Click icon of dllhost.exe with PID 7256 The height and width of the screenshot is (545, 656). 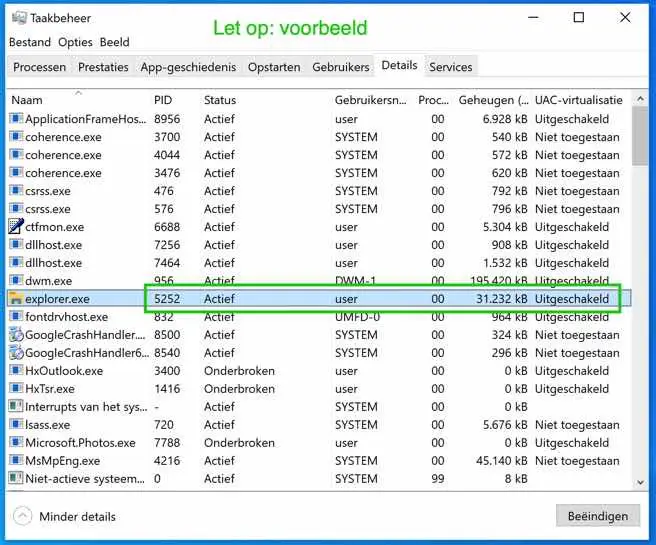click(x=16, y=244)
